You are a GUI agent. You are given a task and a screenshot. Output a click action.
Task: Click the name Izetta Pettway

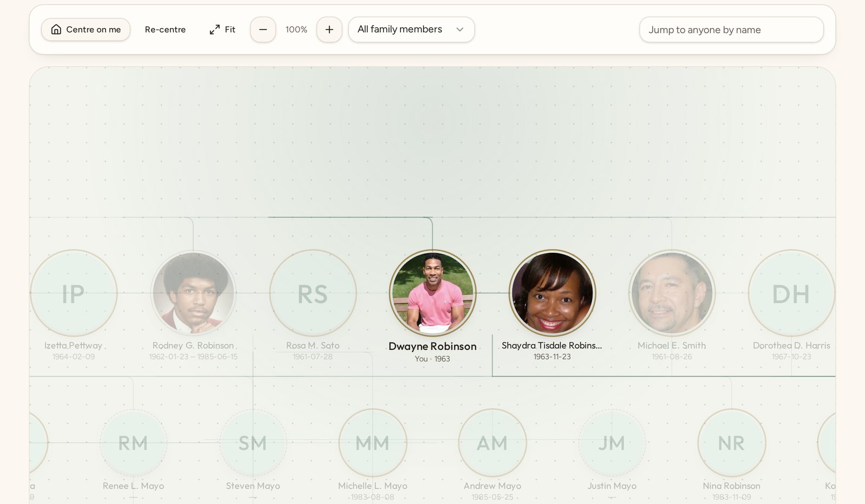click(x=74, y=345)
